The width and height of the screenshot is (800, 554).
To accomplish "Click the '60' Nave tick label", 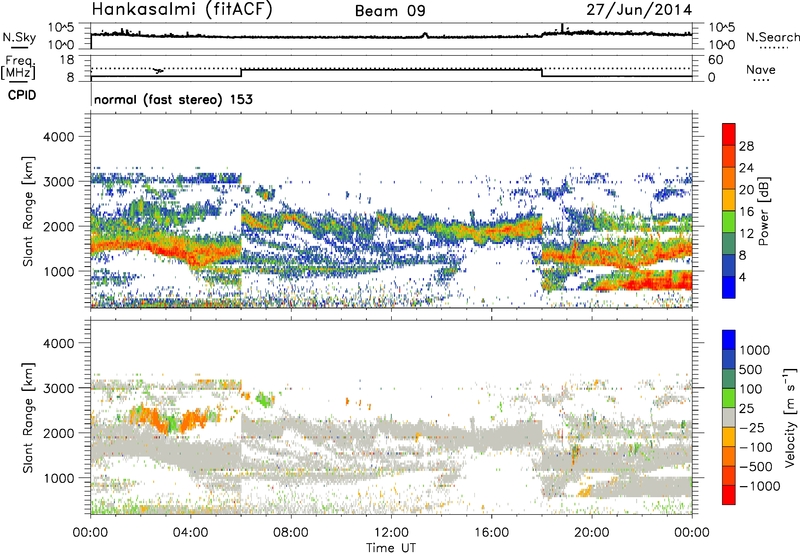I will point(715,60).
